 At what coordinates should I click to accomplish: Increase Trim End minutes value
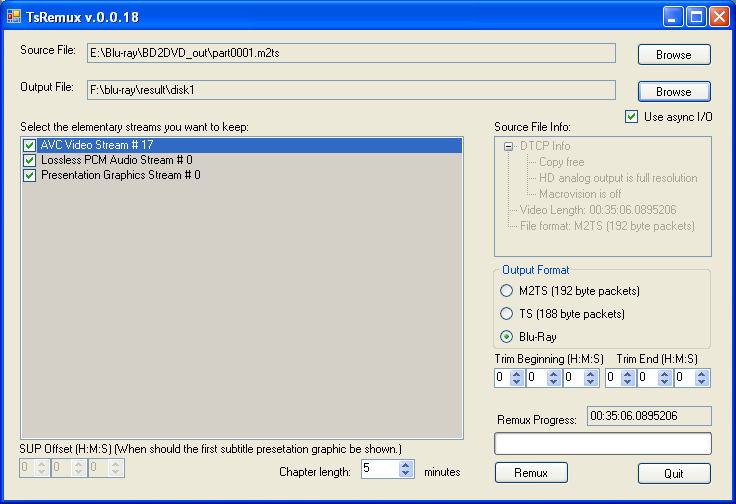[665, 374]
